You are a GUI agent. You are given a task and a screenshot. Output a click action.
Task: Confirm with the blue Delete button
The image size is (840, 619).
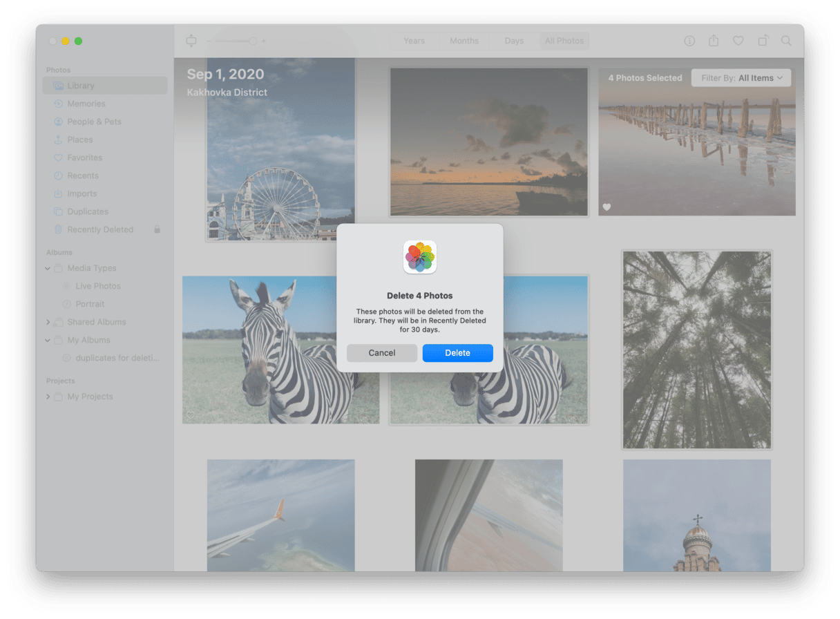[457, 353]
